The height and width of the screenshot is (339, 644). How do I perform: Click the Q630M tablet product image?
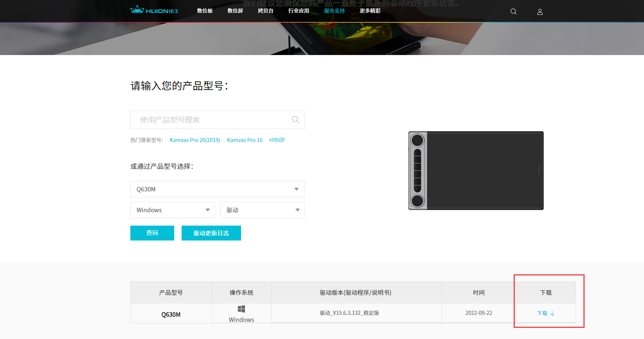tap(476, 171)
